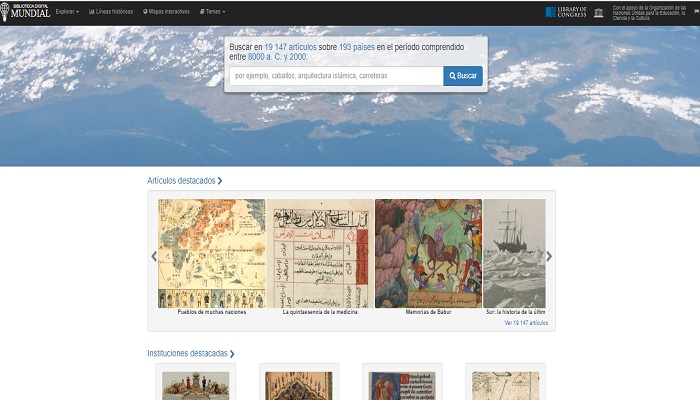The image size is (700, 400).
Task: Select the flag icon in the top-right corner
Action: 696,12
